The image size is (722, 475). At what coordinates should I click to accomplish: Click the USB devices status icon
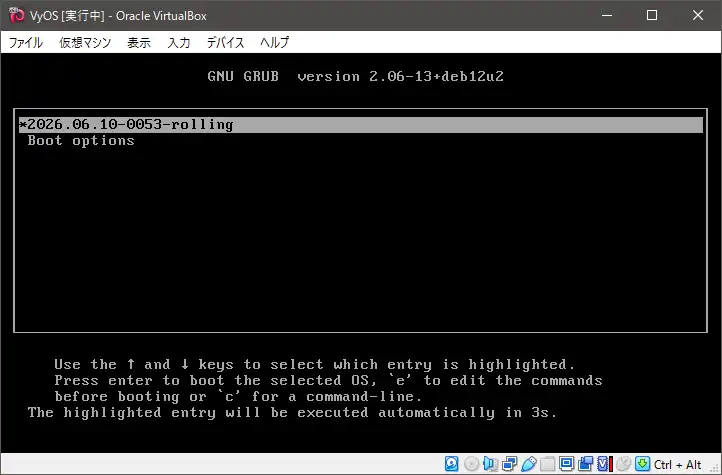(529, 464)
